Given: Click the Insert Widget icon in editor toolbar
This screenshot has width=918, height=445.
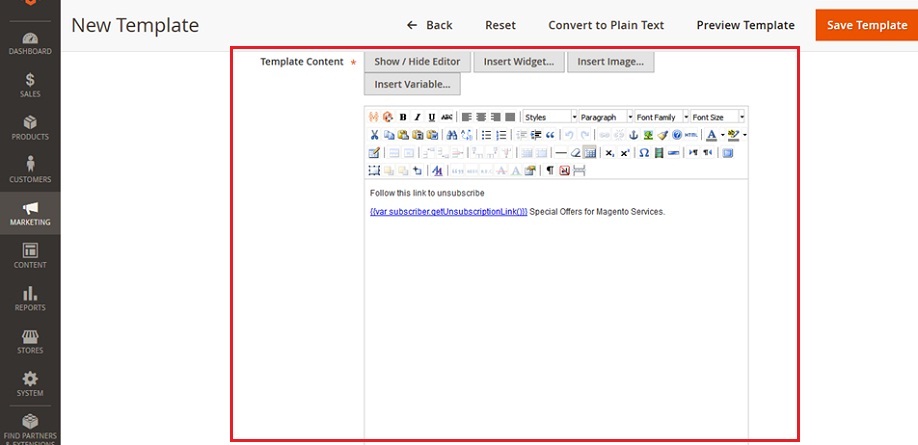Looking at the screenshot, I should point(388,117).
